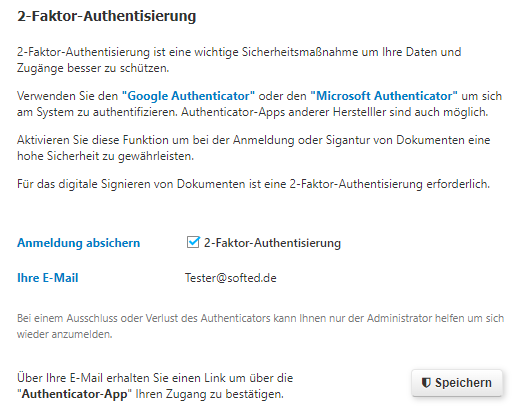The width and height of the screenshot is (520, 417).
Task: Select the "Ihre E-Mail" label
Action: click(x=48, y=278)
